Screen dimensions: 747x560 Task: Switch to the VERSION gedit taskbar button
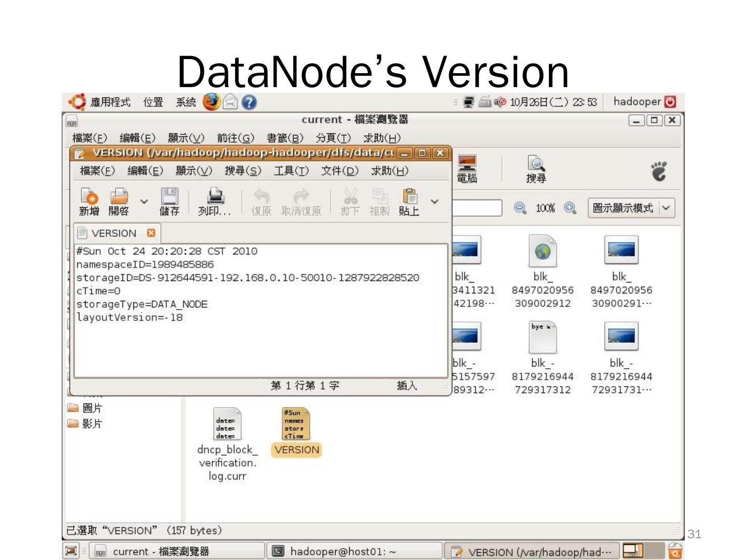click(532, 551)
